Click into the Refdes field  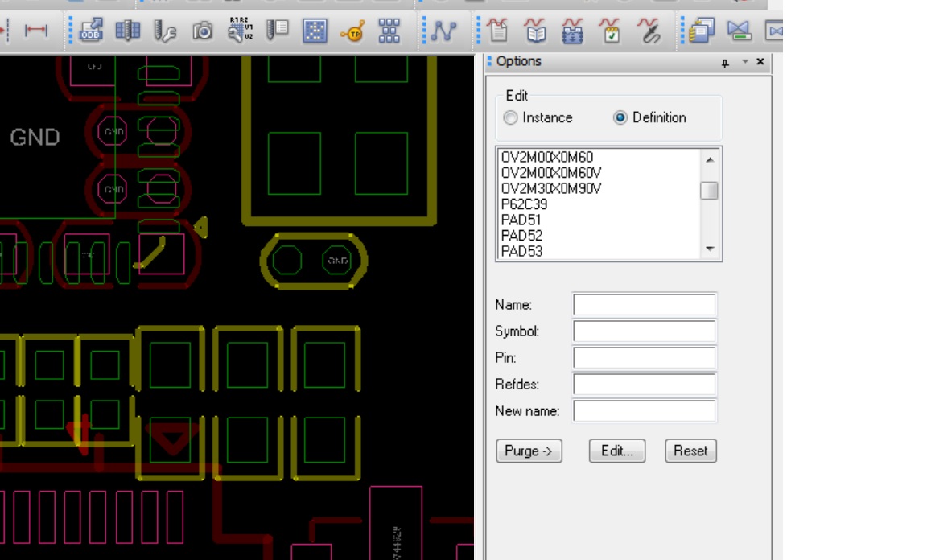pos(645,385)
